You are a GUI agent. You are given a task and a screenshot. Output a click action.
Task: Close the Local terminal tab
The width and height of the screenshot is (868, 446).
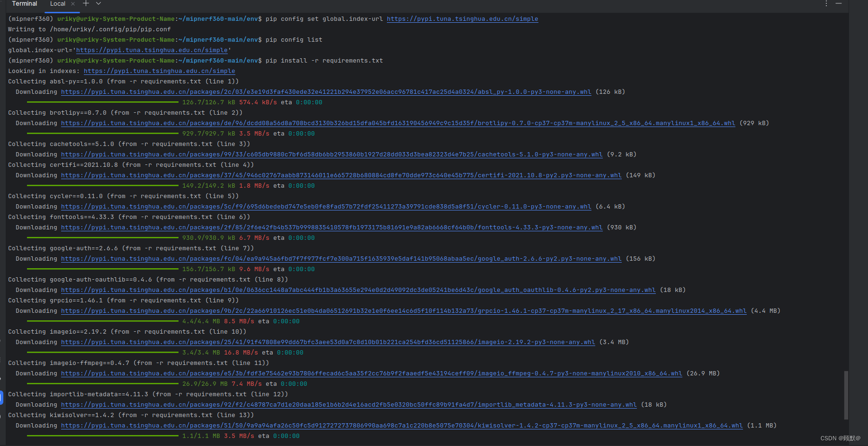[x=72, y=4]
